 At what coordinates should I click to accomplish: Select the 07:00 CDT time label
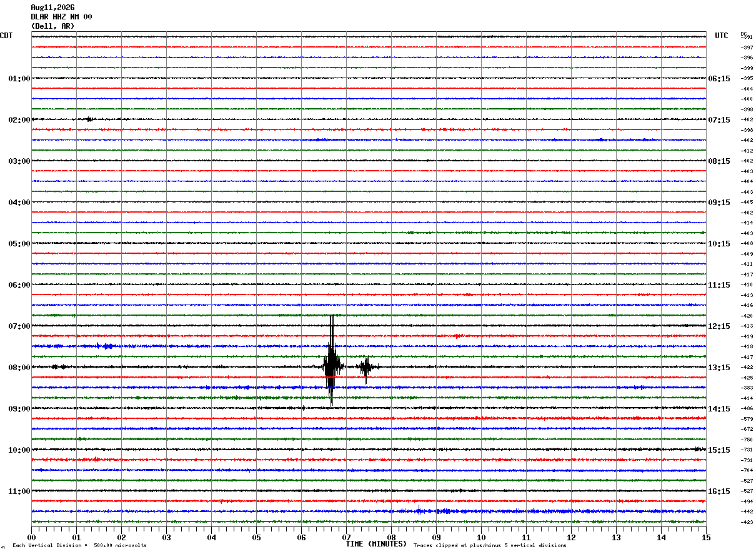click(19, 326)
